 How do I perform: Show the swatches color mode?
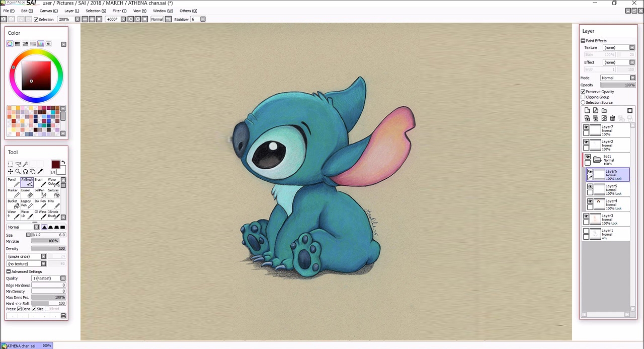41,44
